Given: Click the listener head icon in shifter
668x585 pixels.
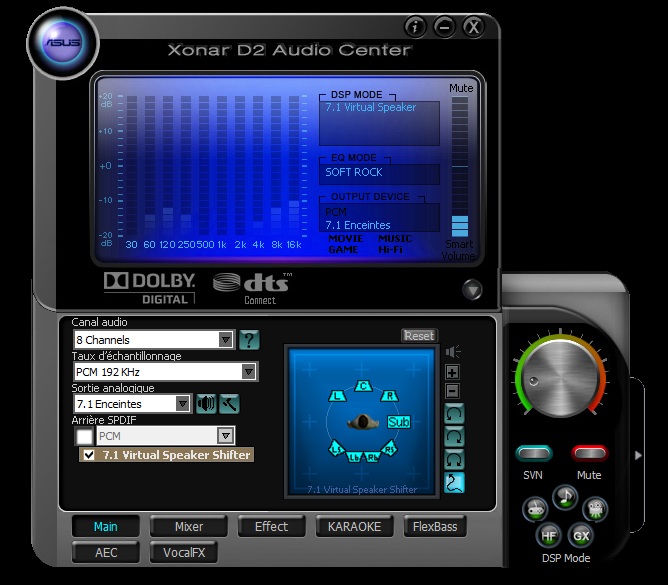Looking at the screenshot, I should pos(363,422).
